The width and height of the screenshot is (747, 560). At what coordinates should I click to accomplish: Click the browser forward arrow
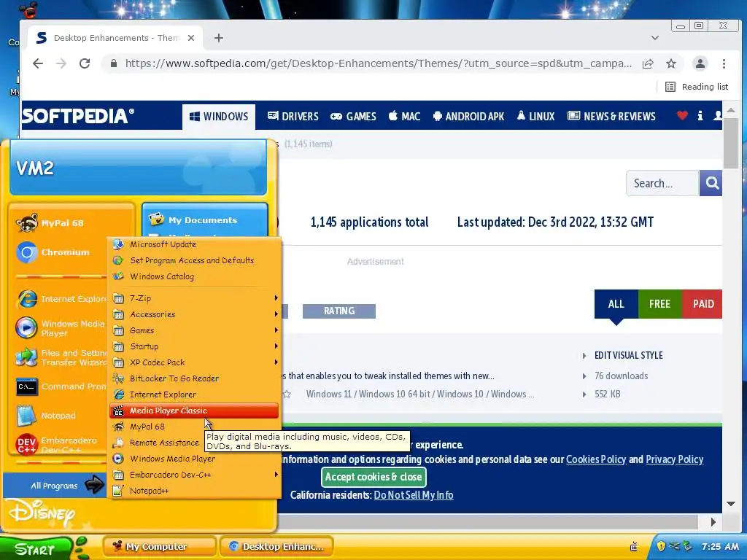pos(61,63)
